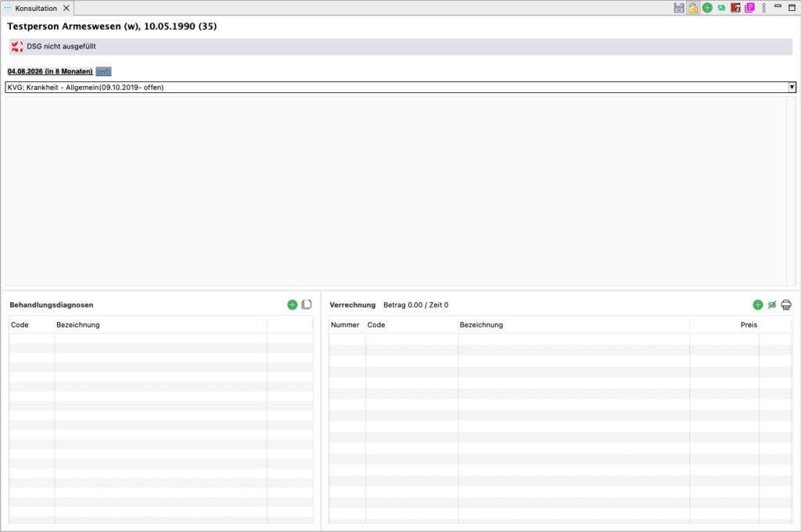Add a diagnosis with the green plus
This screenshot has height=532, width=801.
click(293, 305)
